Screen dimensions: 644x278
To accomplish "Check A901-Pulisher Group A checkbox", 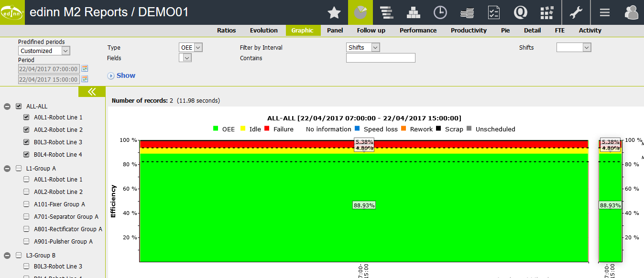I will tap(27, 241).
